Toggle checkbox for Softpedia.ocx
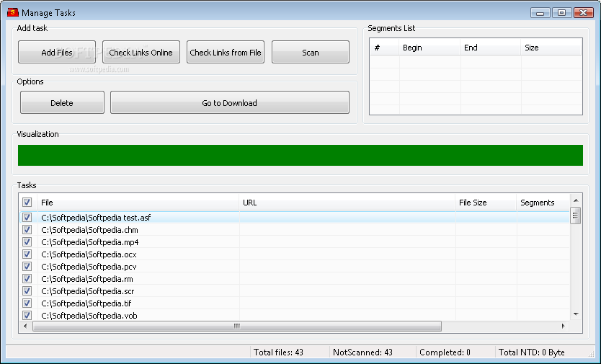 click(27, 254)
